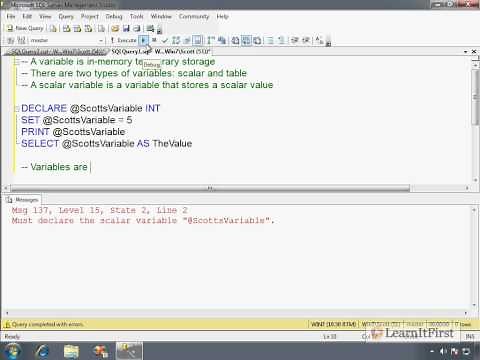Open the Community menu
Viewport: 480px width, 360px height.
coord(194,16)
